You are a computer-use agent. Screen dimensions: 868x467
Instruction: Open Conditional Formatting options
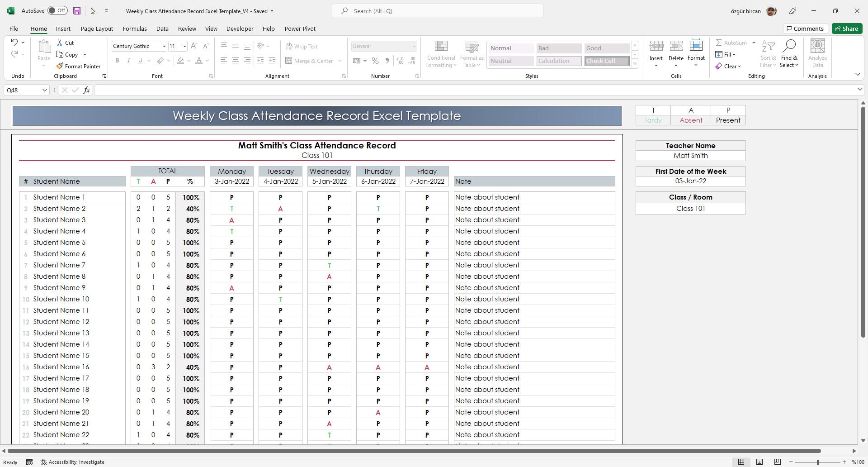point(440,53)
